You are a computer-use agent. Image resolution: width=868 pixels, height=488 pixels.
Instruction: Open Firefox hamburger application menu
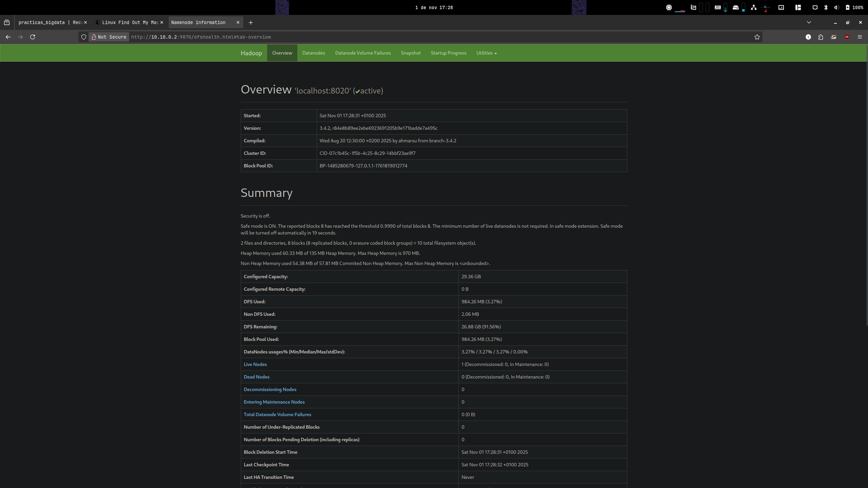pos(860,37)
